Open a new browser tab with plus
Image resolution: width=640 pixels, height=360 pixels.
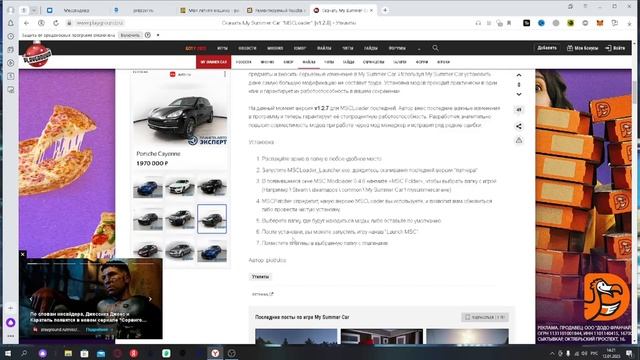pos(385,10)
